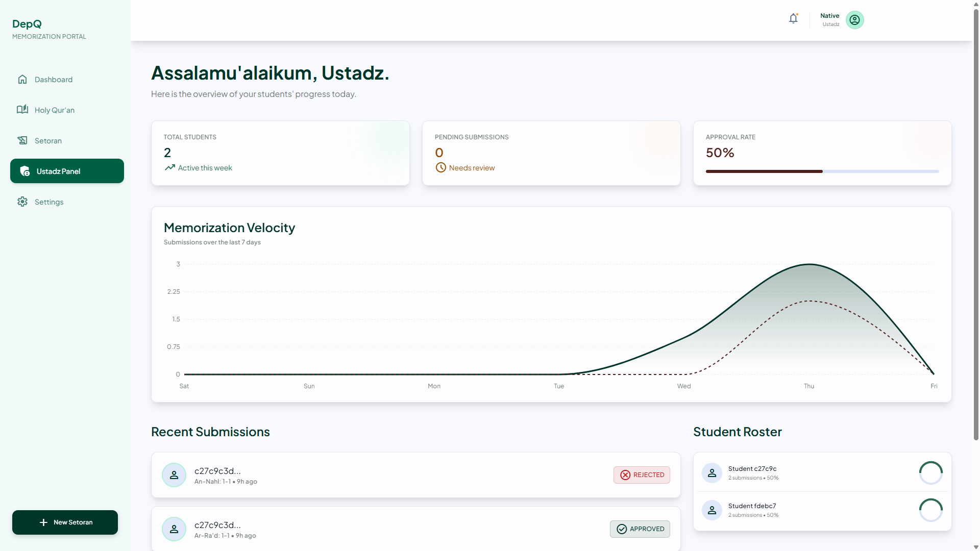
Task: Open the notifications bell
Action: (x=793, y=19)
